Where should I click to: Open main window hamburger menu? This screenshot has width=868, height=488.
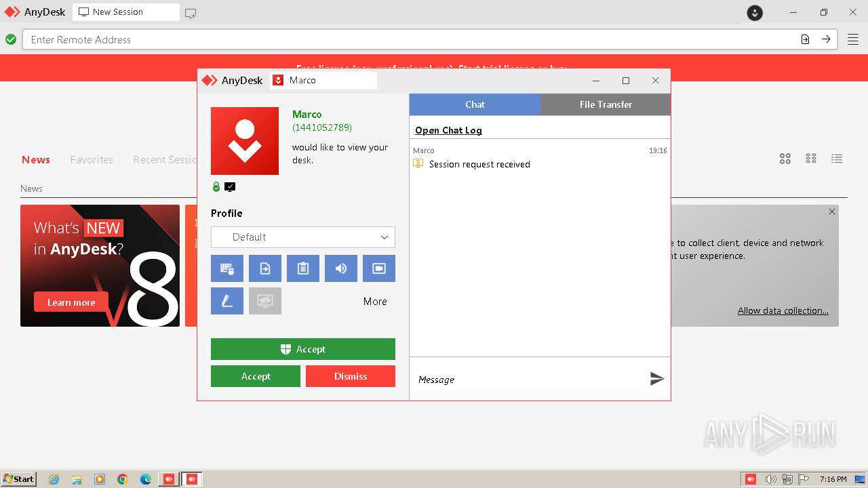click(852, 39)
